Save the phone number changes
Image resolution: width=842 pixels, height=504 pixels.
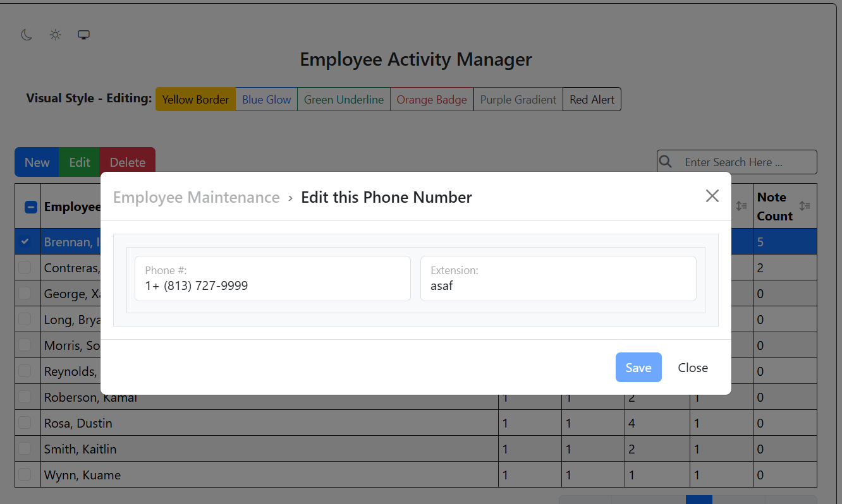tap(638, 368)
